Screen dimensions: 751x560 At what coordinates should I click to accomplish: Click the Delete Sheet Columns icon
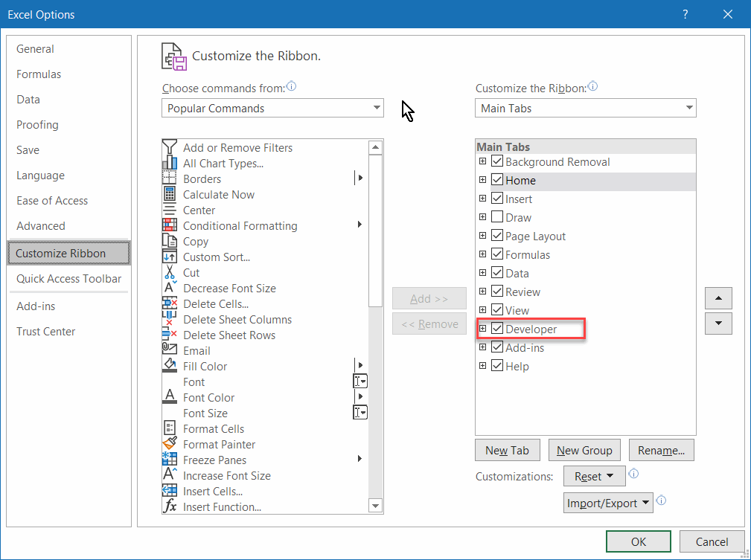point(170,319)
